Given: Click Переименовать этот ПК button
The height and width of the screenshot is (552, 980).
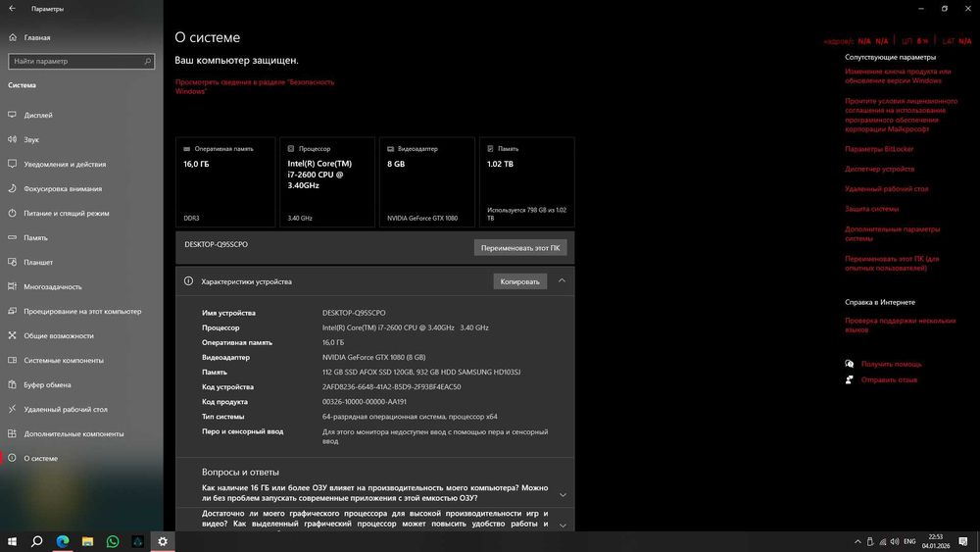Looking at the screenshot, I should pos(520,247).
